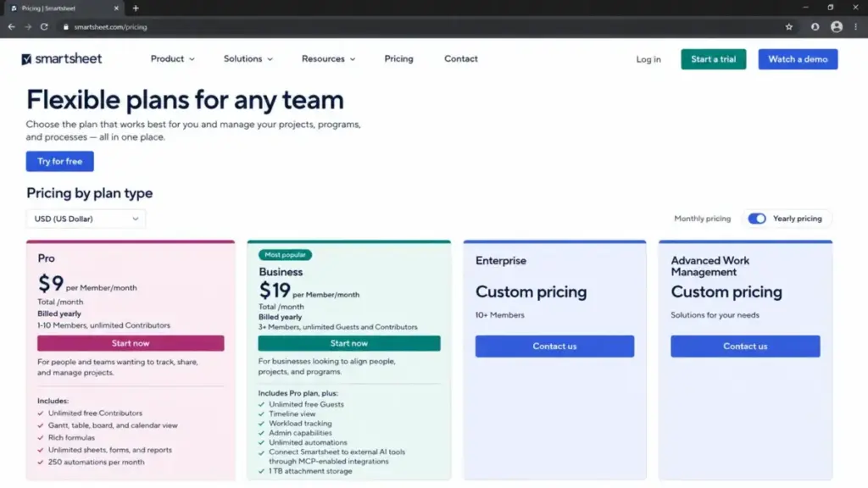Click the Watch a demo button

[x=798, y=59]
